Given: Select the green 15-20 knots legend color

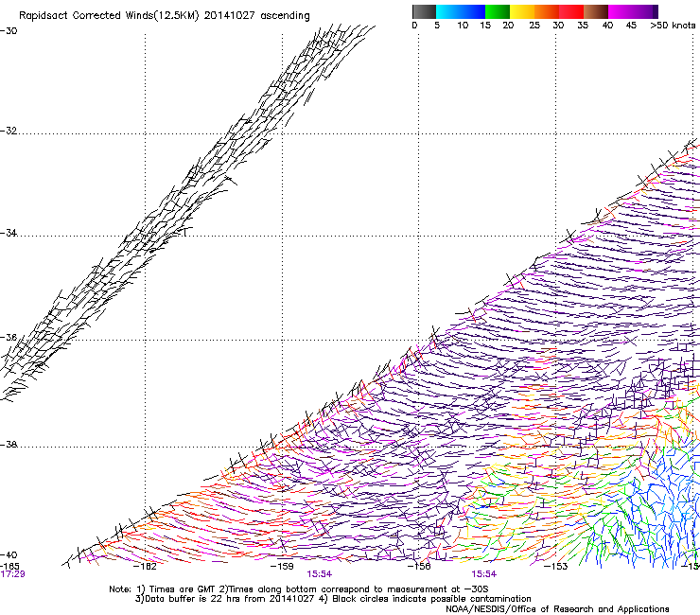Looking at the screenshot, I should [498, 11].
